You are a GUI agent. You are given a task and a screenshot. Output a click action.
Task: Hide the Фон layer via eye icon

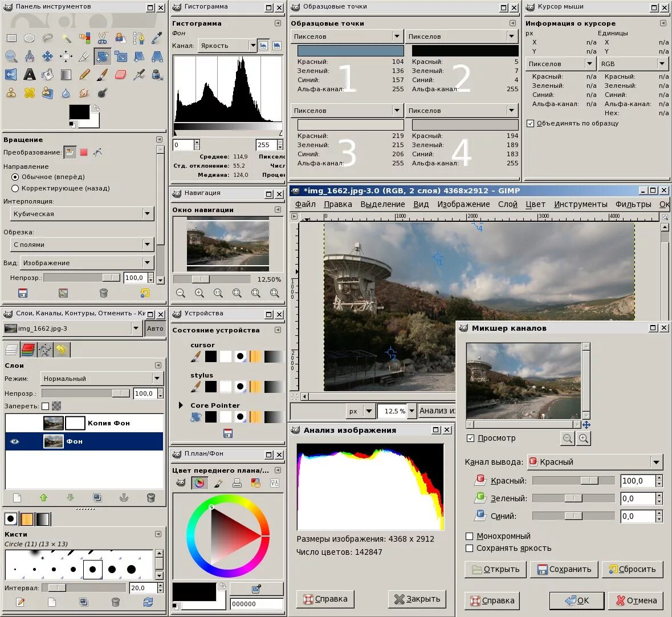tap(15, 441)
